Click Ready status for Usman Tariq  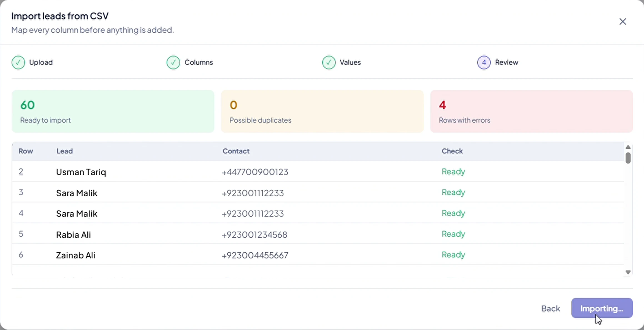click(453, 172)
